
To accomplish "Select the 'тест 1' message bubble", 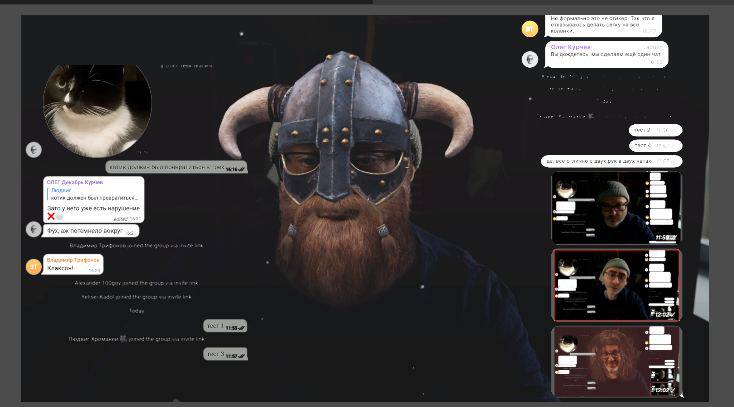I will point(225,326).
